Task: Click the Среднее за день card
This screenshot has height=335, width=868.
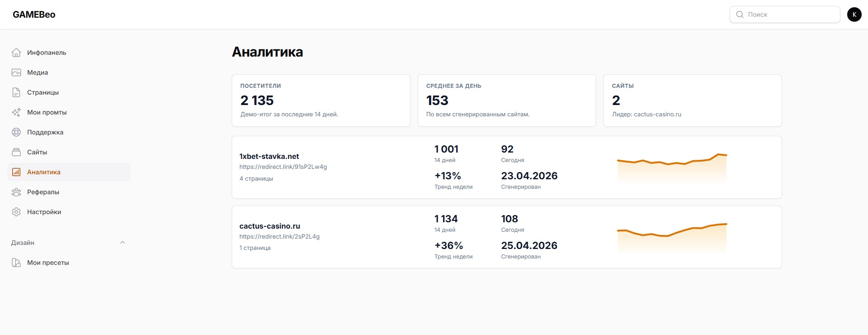Action: pyautogui.click(x=506, y=100)
